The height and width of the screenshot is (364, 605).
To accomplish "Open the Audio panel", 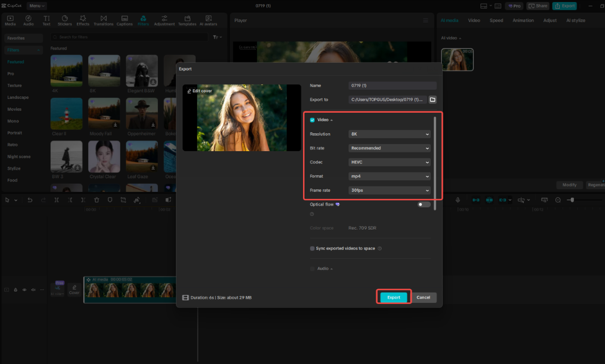I will coord(28,20).
